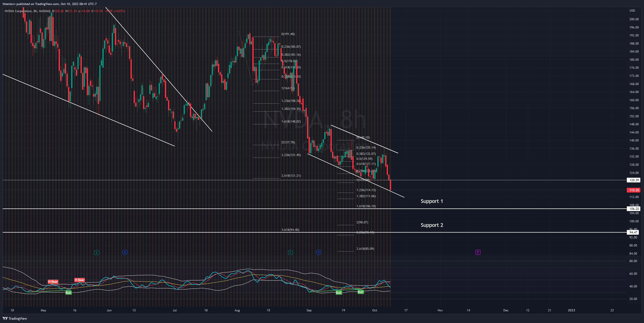The height and width of the screenshot is (323, 644).
Task: Click the USD currency label
Action: click(632, 10)
